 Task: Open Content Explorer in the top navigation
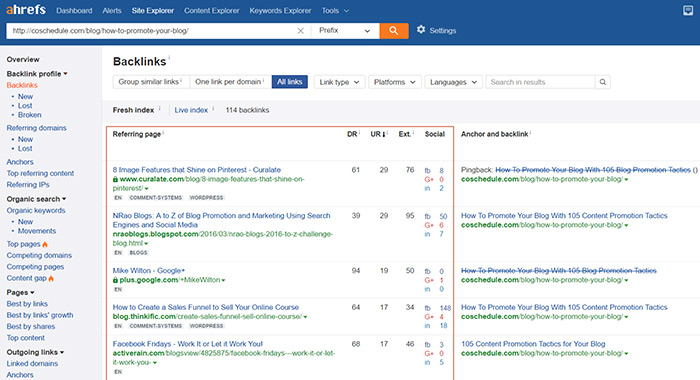pyautogui.click(x=212, y=10)
